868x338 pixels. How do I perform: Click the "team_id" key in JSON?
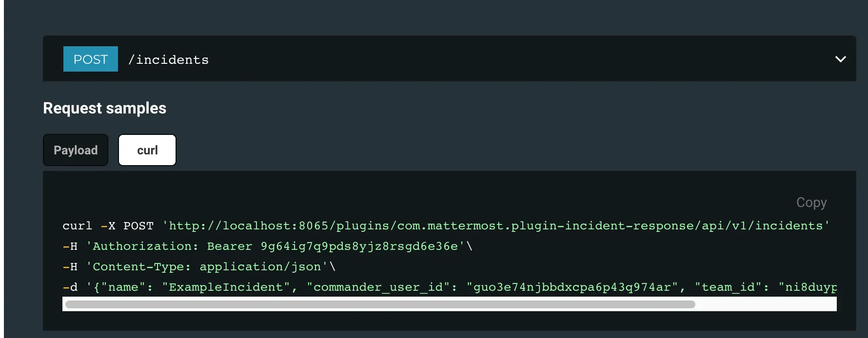pos(729,287)
